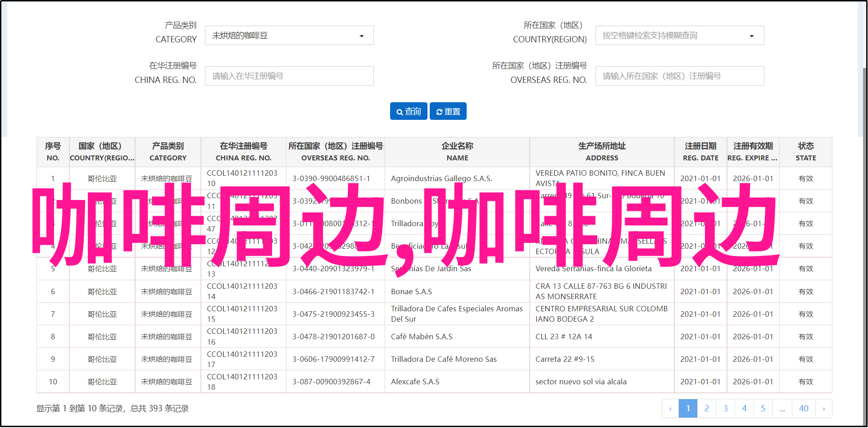Select row number 10 cell
868x428 pixels.
53,382
